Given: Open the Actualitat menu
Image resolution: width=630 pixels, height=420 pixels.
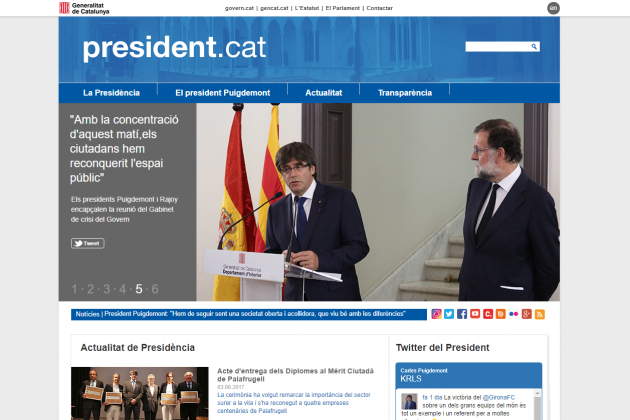Looking at the screenshot, I should click(323, 93).
